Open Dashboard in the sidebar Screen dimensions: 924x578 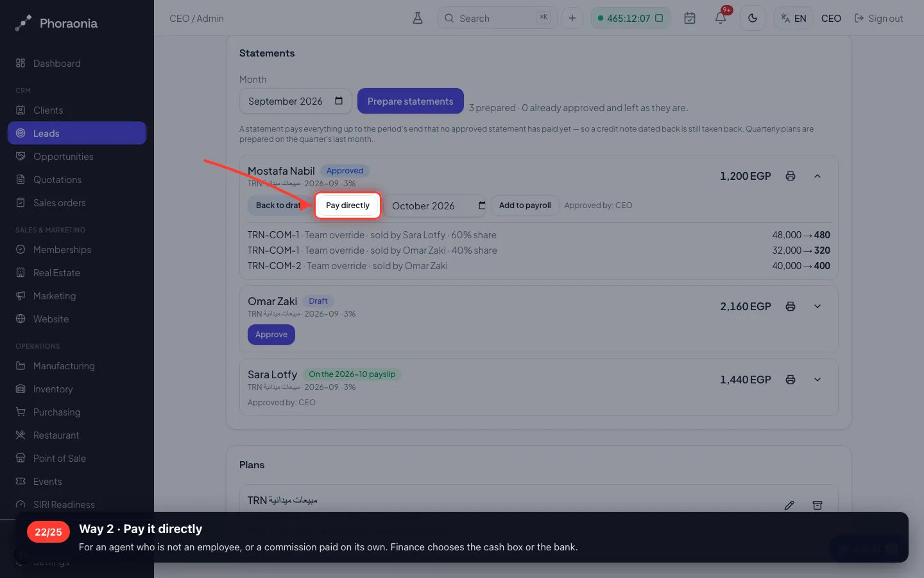(x=77, y=63)
